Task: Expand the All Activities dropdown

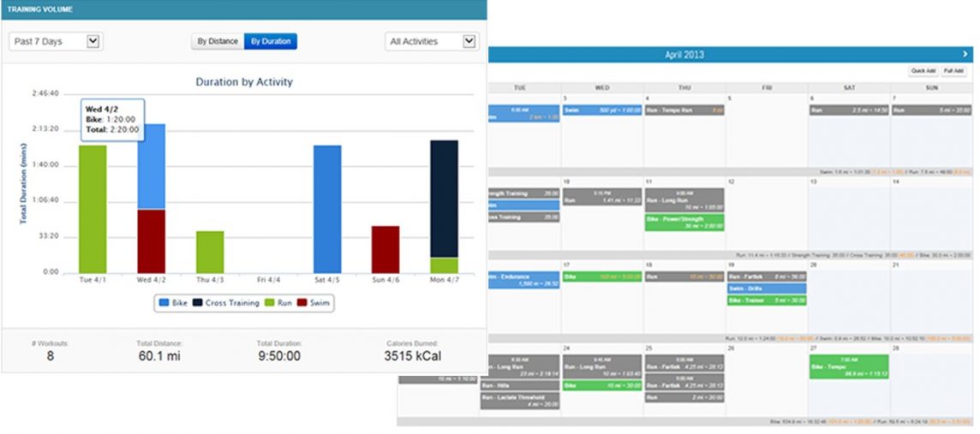Action: coord(432,41)
